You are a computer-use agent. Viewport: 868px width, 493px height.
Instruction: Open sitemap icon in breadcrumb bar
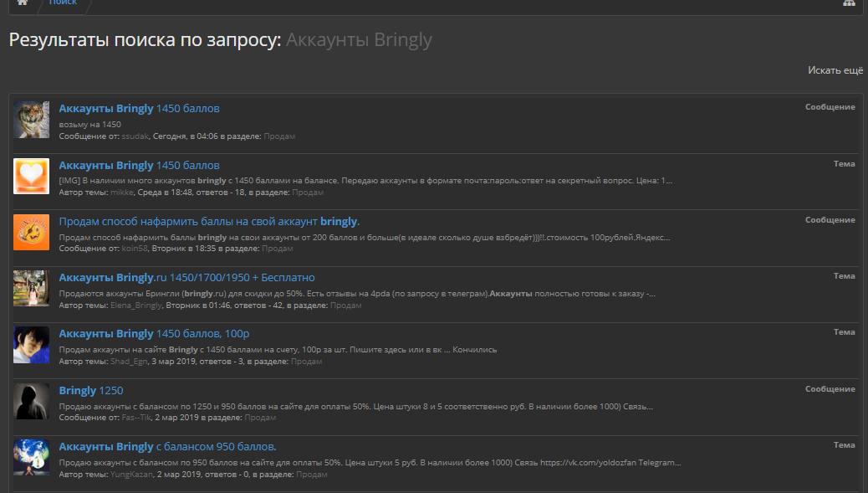849,3
